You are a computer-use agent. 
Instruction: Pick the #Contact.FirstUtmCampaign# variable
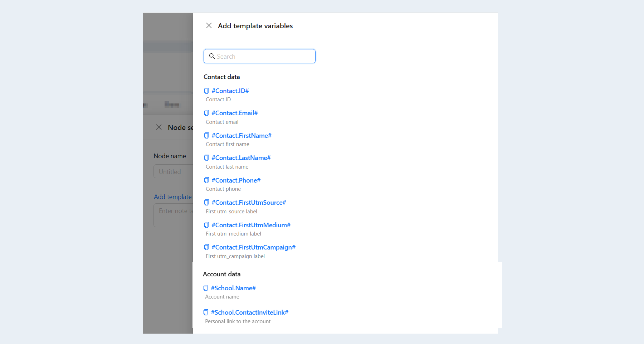(x=253, y=247)
